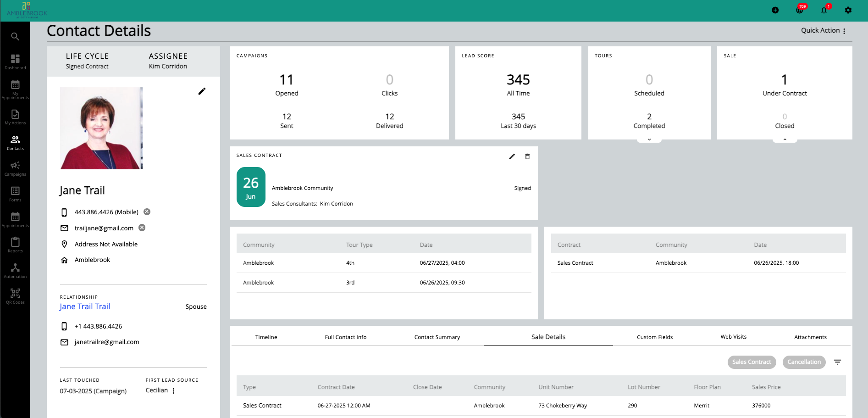Image resolution: width=868 pixels, height=418 pixels.
Task: Open Automation in sidebar
Action: click(15, 271)
